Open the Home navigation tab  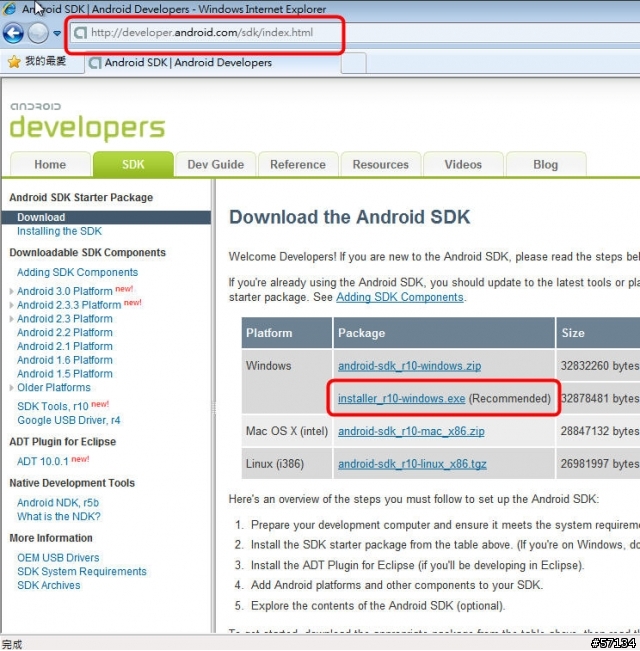[x=50, y=164]
